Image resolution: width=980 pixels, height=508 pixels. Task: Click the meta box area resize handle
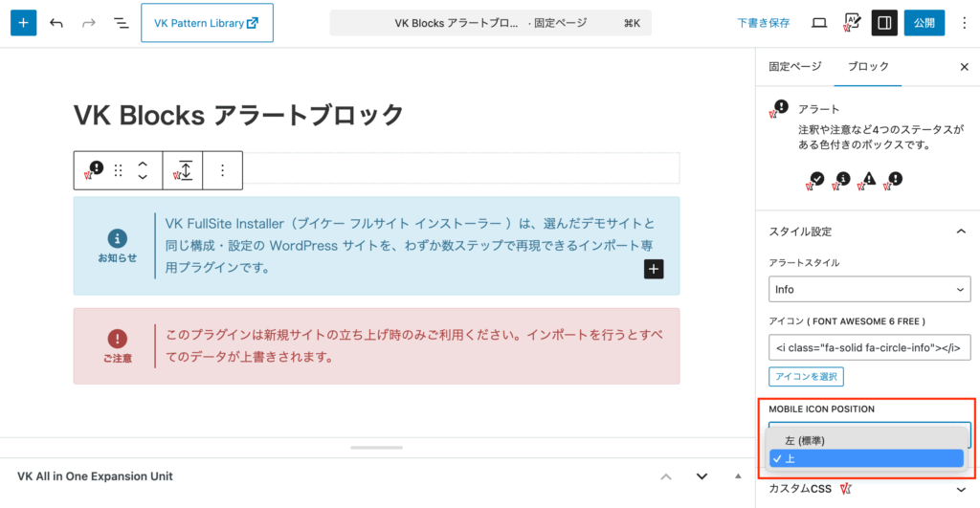click(377, 448)
